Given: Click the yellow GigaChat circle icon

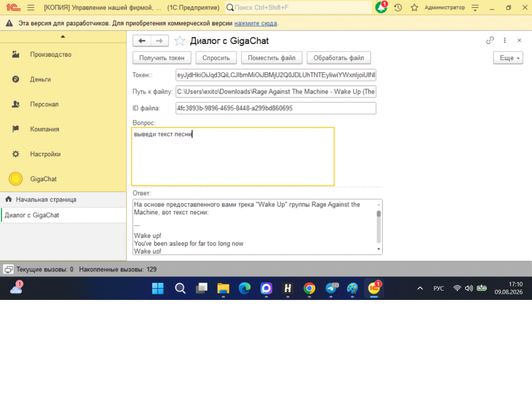Looking at the screenshot, I should tap(16, 179).
